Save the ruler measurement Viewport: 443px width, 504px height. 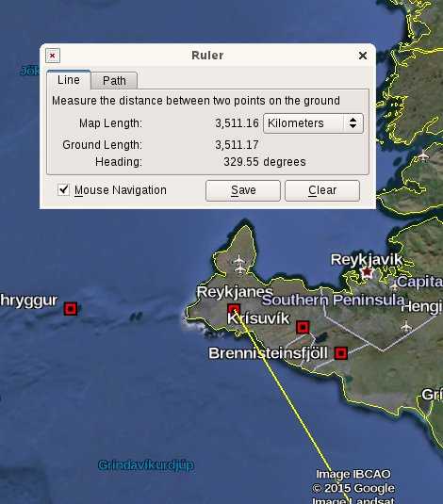(x=243, y=190)
